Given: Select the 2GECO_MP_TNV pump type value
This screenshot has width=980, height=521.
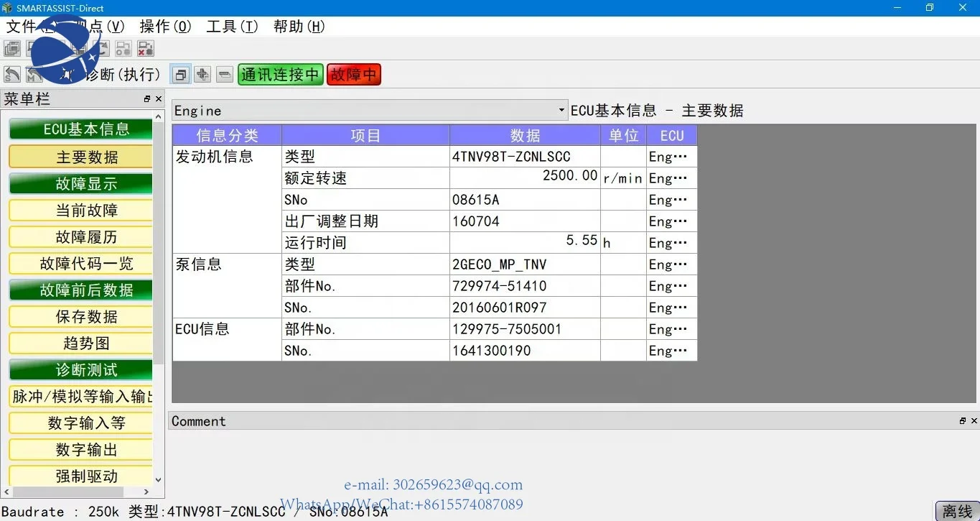Looking at the screenshot, I should click(x=525, y=264).
